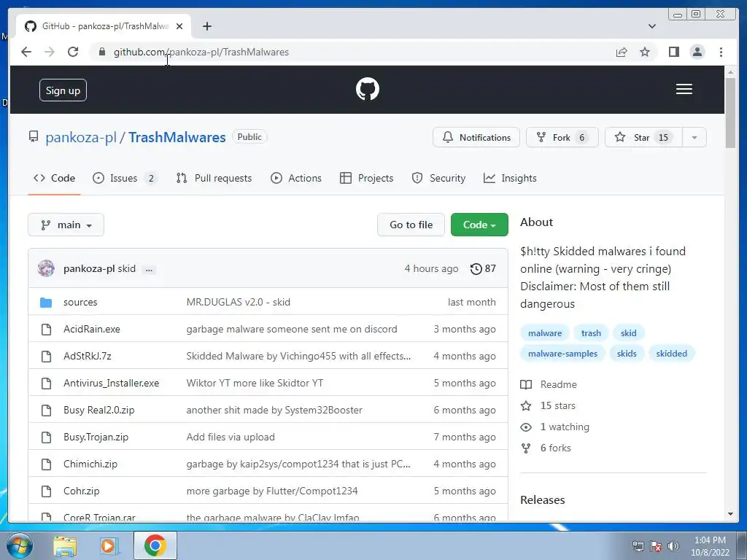Open the 87 commits history link
The width and height of the screenshot is (747, 560).
click(x=483, y=268)
